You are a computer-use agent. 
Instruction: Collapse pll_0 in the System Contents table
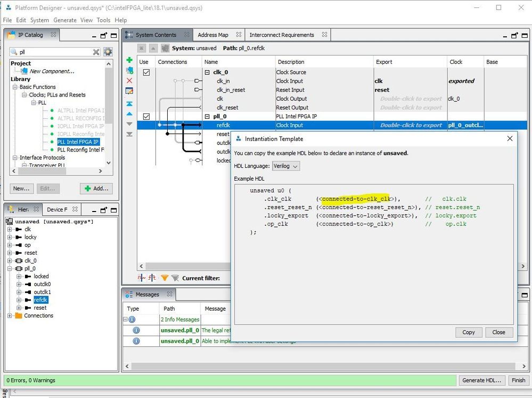[x=208, y=117]
